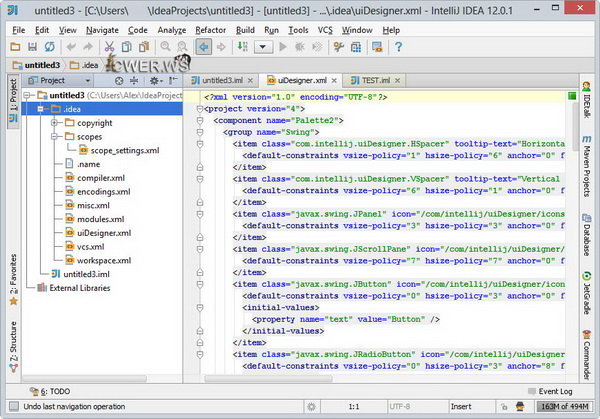Toggle fold marker at component Palette2 line
Viewport: 600px width, 419px height.
pos(200,121)
